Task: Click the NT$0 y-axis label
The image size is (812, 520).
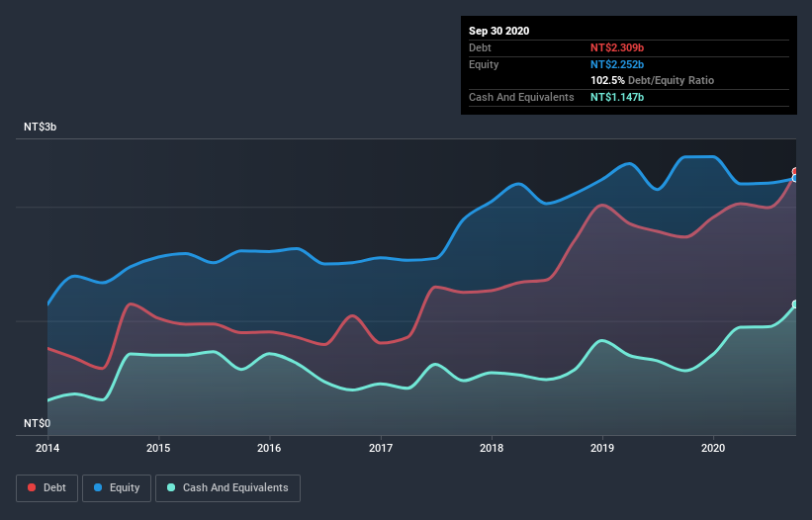Action: (37, 423)
